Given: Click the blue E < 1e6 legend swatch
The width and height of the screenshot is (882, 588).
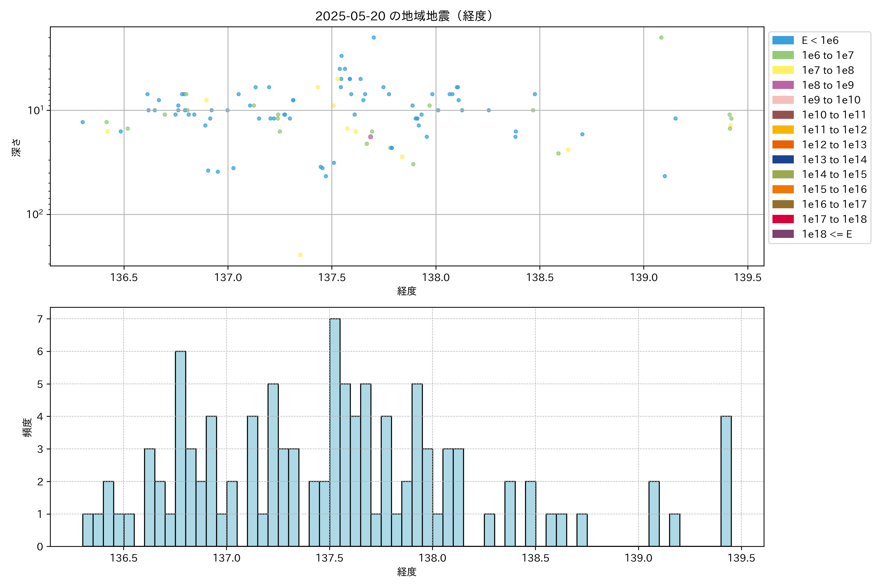Looking at the screenshot, I should coord(783,40).
